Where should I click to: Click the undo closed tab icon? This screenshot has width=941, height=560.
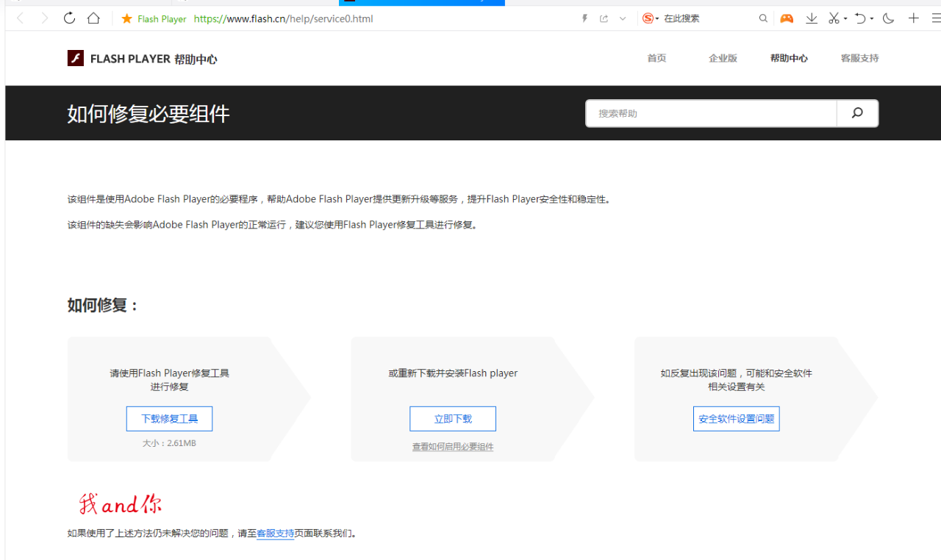860,18
